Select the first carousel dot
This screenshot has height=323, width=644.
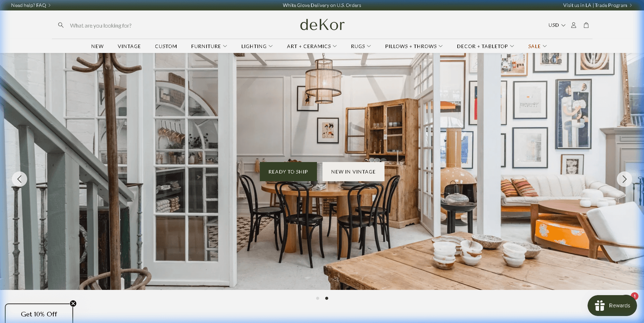point(318,298)
